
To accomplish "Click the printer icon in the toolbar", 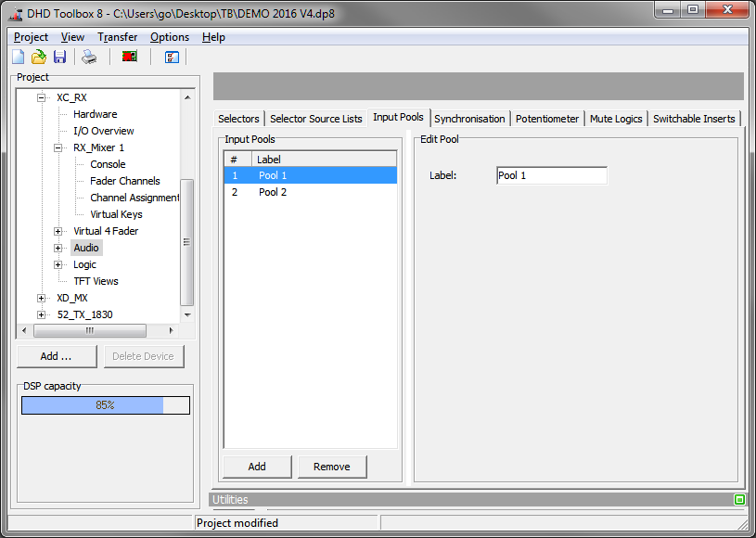I will tap(89, 57).
